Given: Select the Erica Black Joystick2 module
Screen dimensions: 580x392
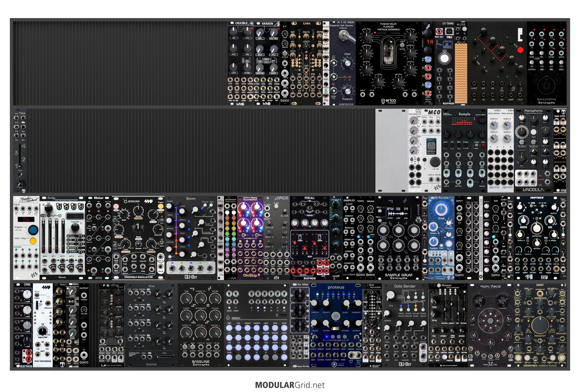Looking at the screenshot, I should pyautogui.click(x=547, y=63).
